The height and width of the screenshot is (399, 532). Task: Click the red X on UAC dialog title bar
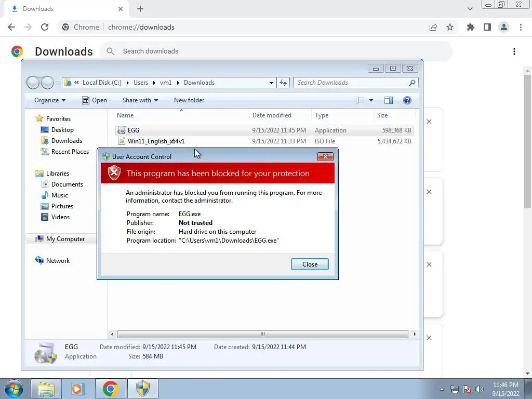tap(325, 156)
